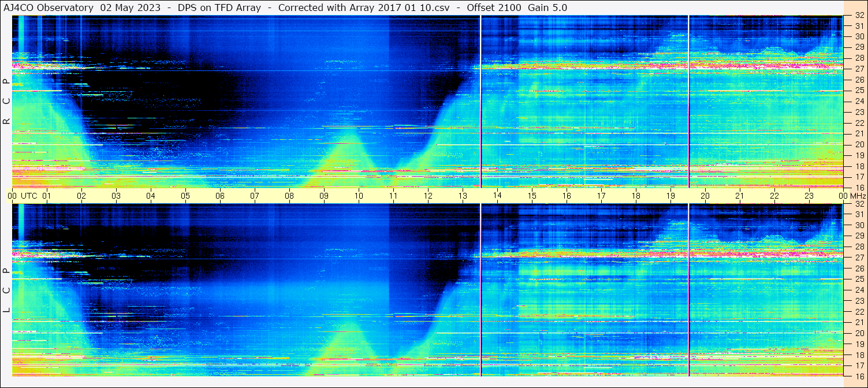Click the 15 hour mark on the UTC axis
Viewport: 868px width, 388px height.
pos(532,196)
